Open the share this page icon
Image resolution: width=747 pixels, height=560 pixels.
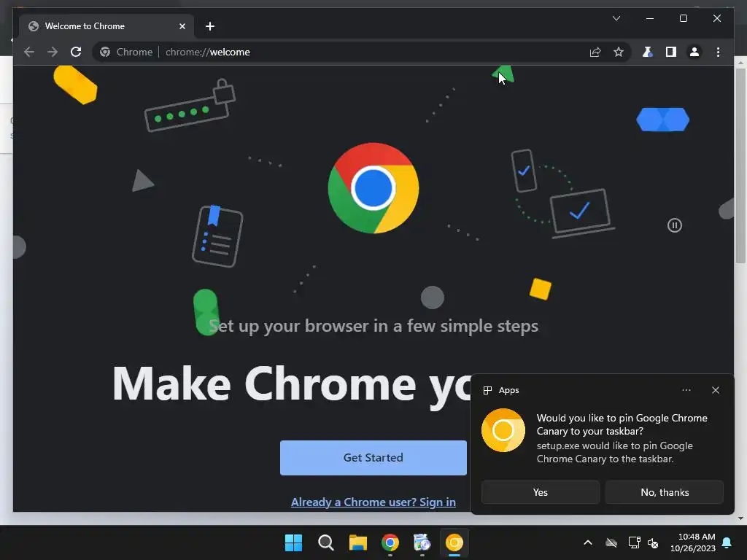pyautogui.click(x=595, y=52)
